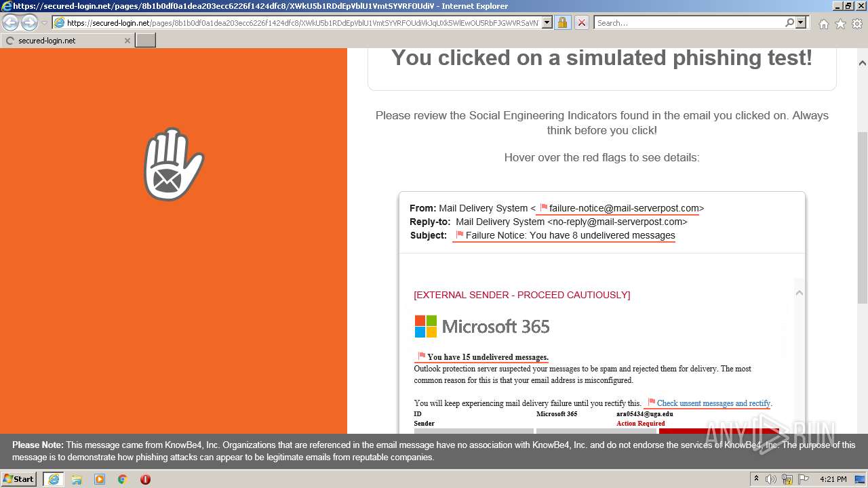This screenshot has height=488, width=868.
Task: Click the 'You have 15 undelivered messages' heading
Action: [488, 357]
